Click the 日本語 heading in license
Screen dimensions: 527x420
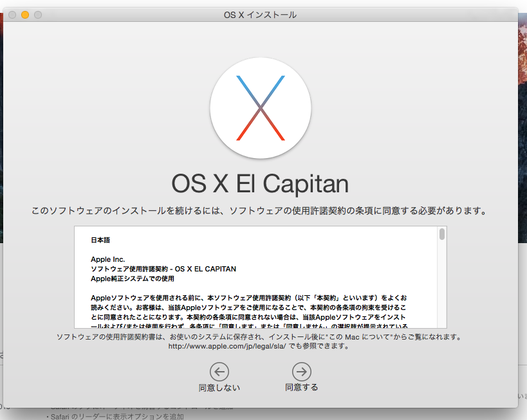coord(100,240)
